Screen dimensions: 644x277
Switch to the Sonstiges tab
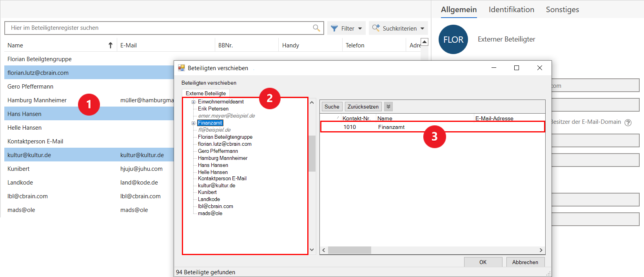562,9
